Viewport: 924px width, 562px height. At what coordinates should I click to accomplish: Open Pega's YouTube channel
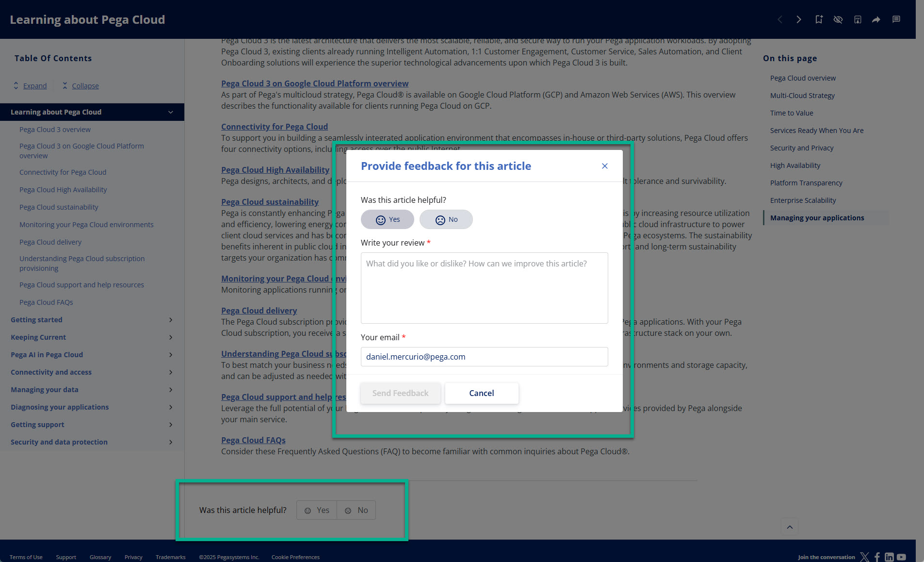click(901, 557)
